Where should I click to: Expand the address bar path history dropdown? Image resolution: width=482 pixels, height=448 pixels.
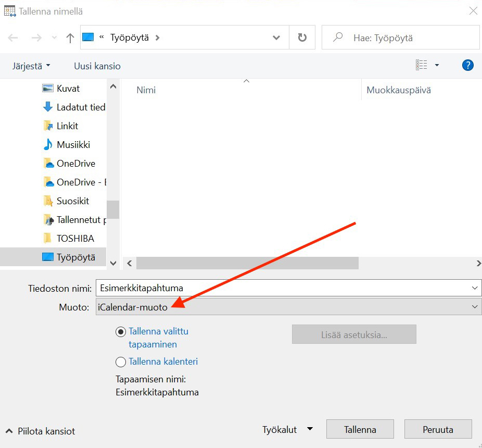coord(276,38)
